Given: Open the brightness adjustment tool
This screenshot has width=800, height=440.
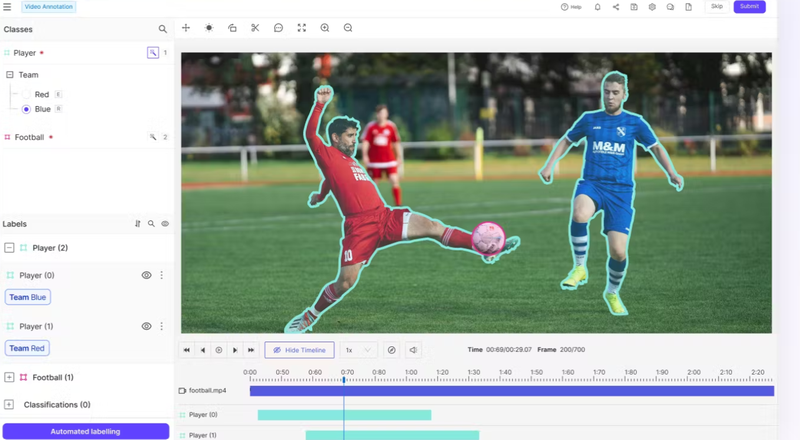Looking at the screenshot, I should tap(209, 28).
